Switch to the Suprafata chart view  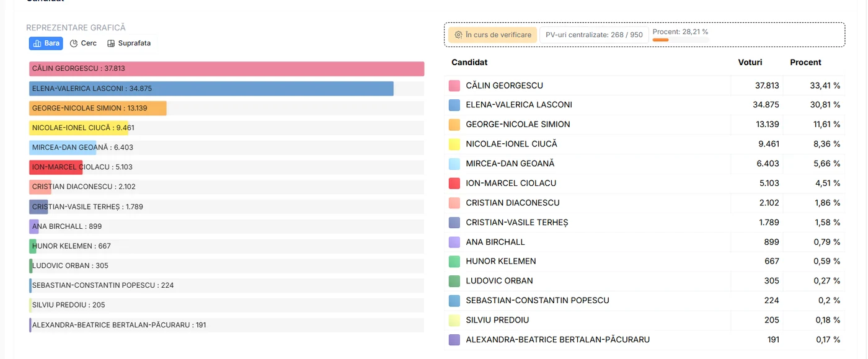click(x=129, y=43)
